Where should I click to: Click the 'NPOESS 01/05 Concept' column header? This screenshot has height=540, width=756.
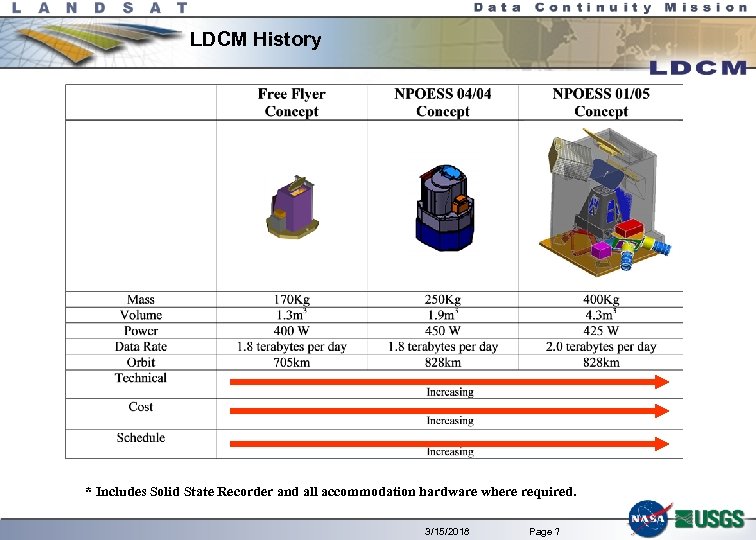(601, 102)
